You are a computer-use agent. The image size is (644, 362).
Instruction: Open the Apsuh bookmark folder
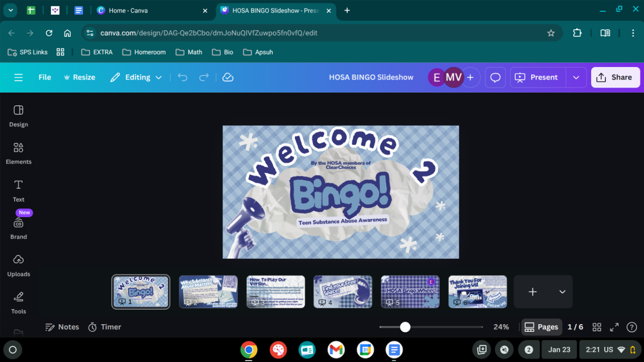[x=258, y=52]
